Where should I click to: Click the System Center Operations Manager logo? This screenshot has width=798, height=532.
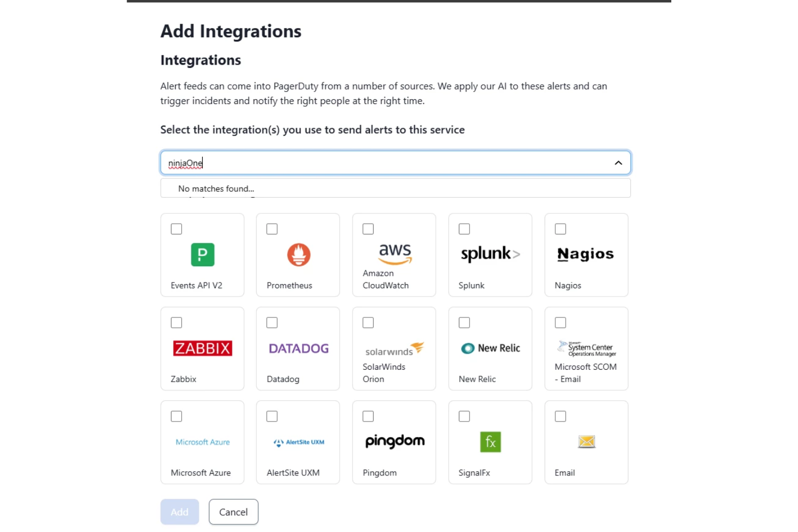[x=587, y=348]
